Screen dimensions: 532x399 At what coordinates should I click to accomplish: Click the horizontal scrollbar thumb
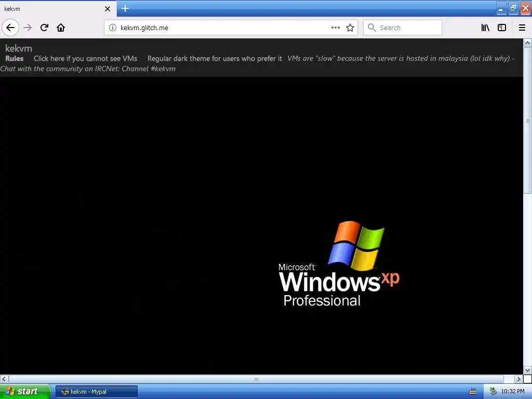tap(256, 379)
